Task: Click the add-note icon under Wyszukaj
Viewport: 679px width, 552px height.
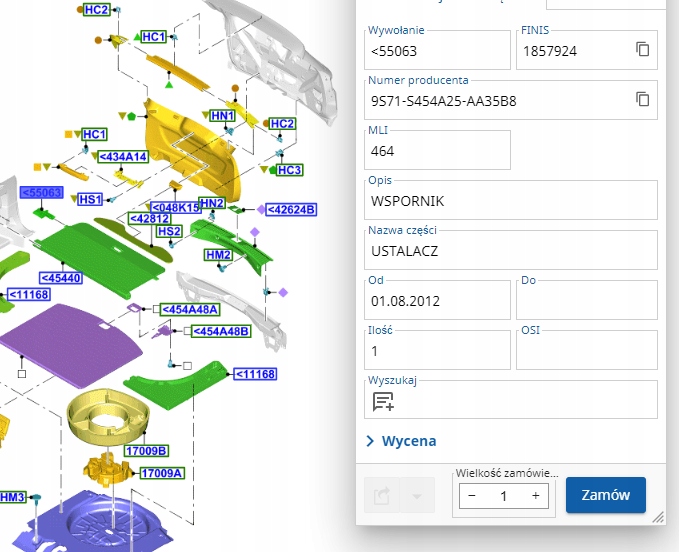Action: [382, 401]
